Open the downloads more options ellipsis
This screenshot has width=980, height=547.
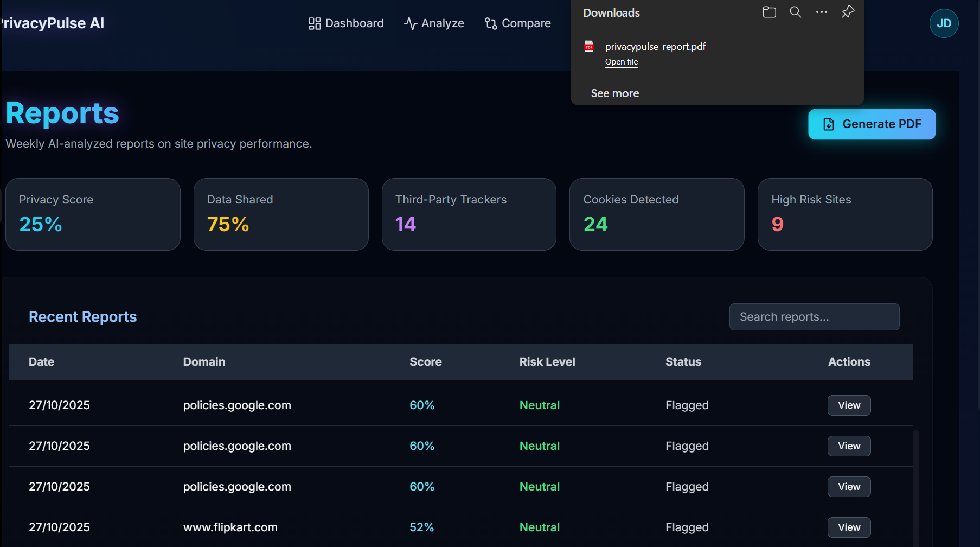pos(822,12)
